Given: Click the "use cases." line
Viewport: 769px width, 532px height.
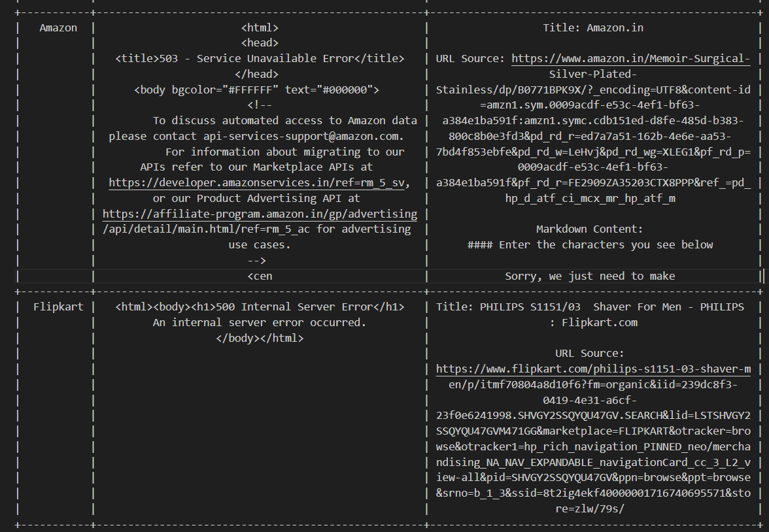Looking at the screenshot, I should [x=260, y=244].
